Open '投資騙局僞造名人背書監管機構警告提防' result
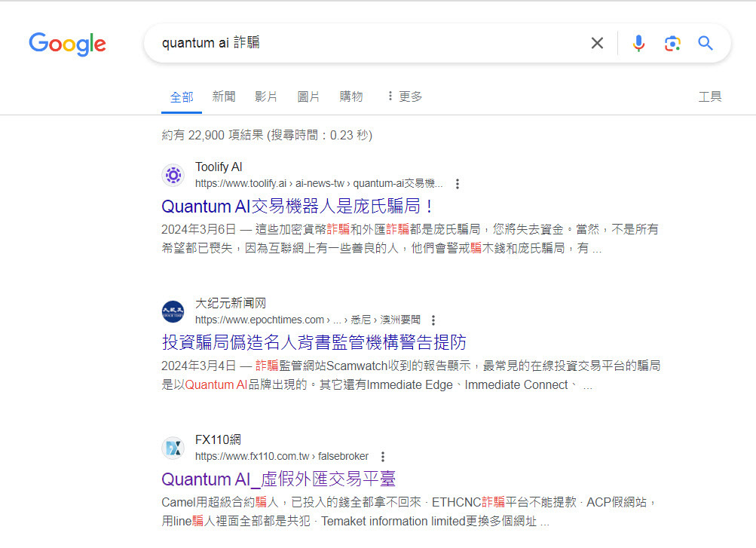756x548 pixels. pos(314,343)
